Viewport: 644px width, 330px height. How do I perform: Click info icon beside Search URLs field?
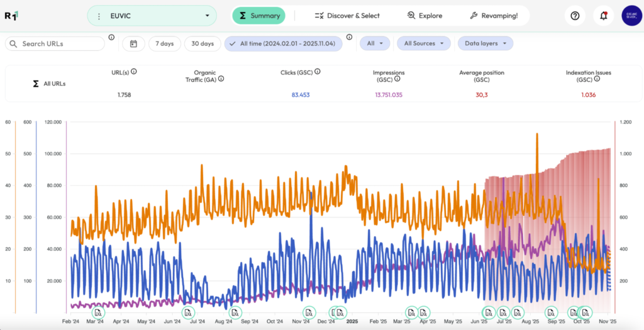pos(111,37)
